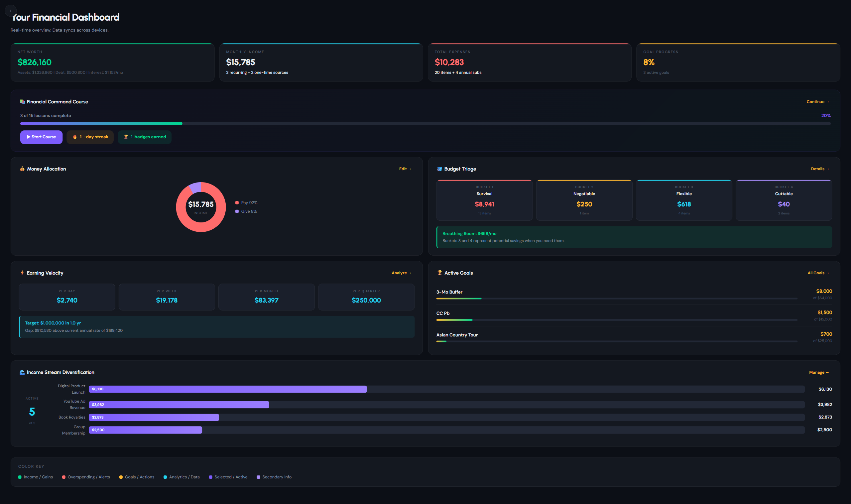Click the Budget Triage card icon
Image resolution: width=851 pixels, height=504 pixels.
click(x=439, y=169)
